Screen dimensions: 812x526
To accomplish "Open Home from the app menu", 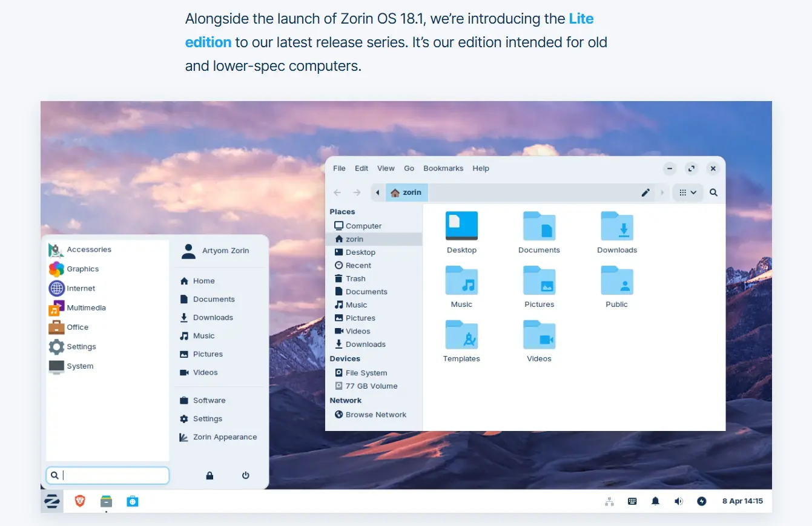I will (197, 281).
